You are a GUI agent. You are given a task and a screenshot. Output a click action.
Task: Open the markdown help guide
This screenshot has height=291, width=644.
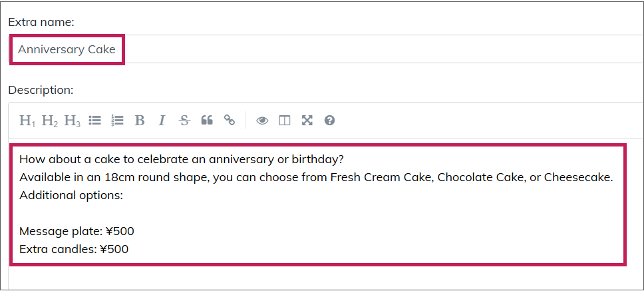[x=329, y=120]
